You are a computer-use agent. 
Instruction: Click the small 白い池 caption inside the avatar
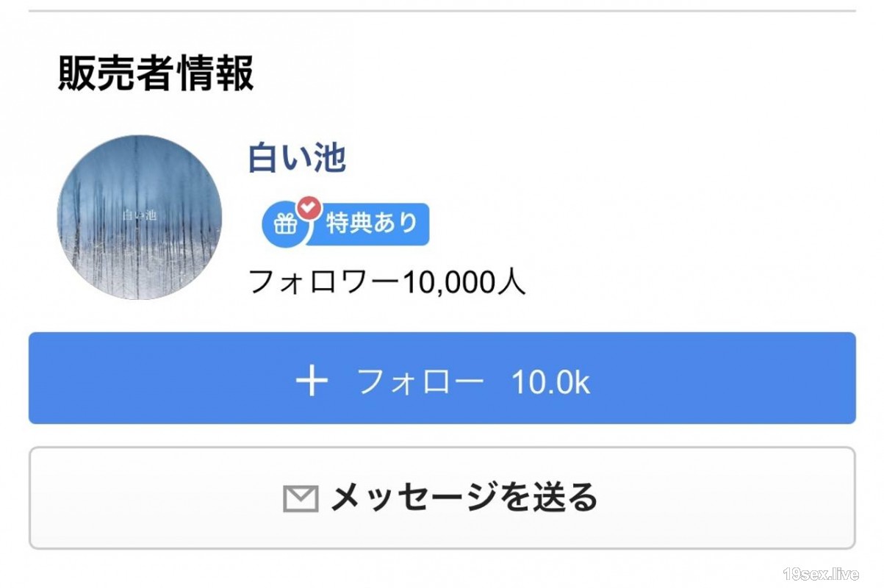pos(139,215)
